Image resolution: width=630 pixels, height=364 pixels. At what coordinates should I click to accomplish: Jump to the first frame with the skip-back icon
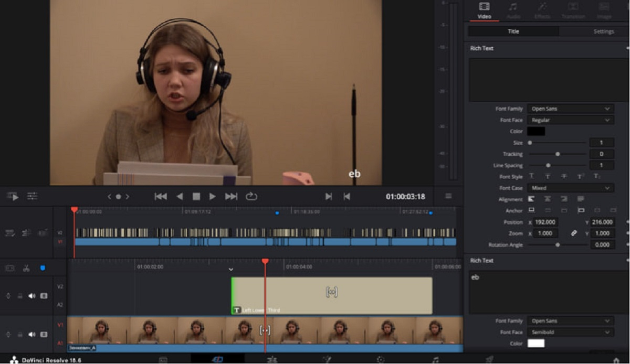[161, 196]
